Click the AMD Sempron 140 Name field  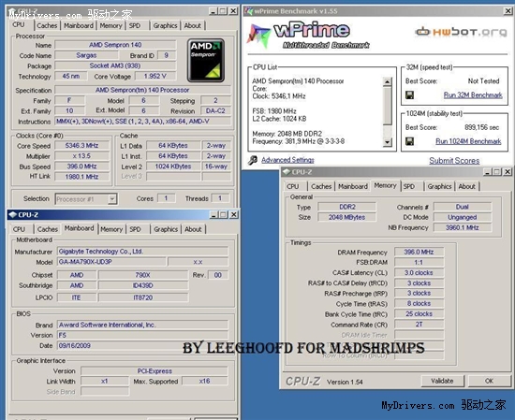[115, 45]
